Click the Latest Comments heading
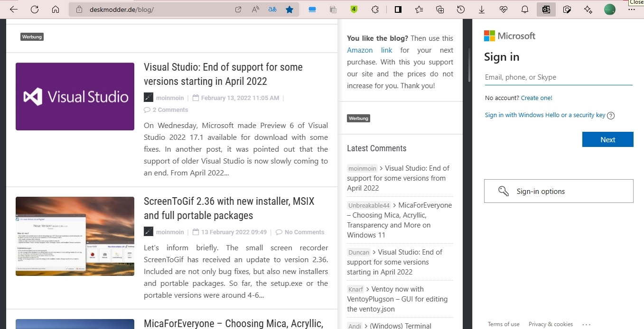 377,148
